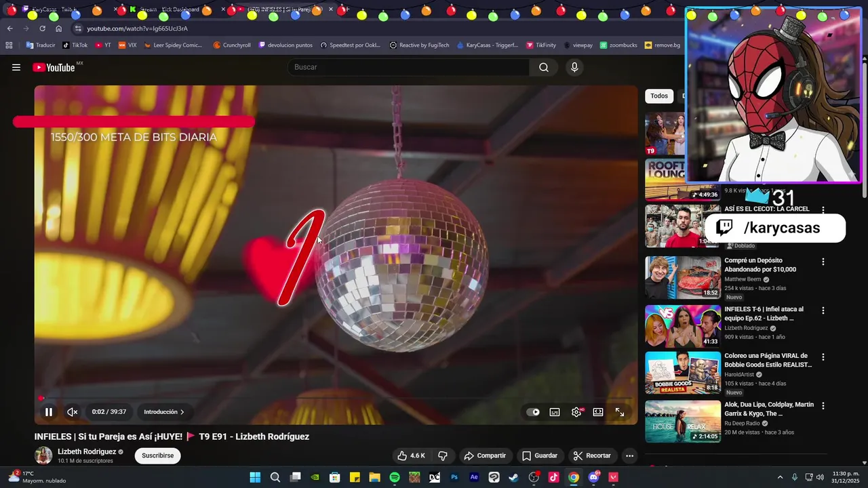Viewport: 868px width, 488px height.
Task: Open more actions three-dot menu below video
Action: click(630, 455)
